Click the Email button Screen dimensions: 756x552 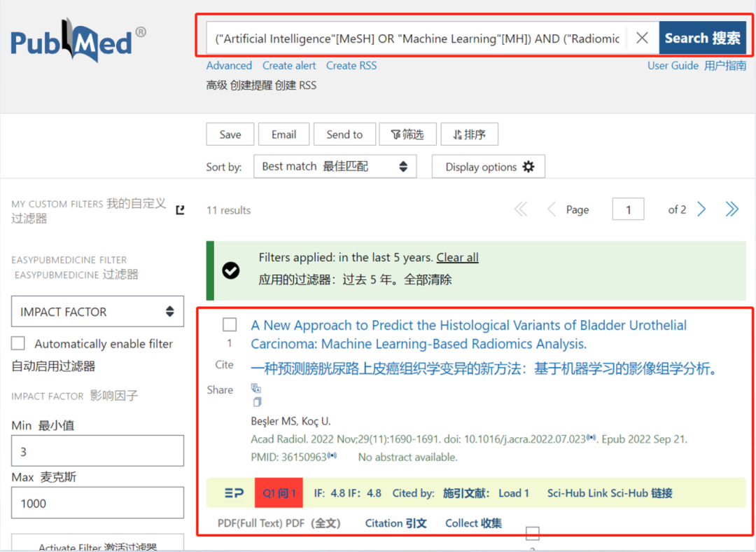coord(283,134)
